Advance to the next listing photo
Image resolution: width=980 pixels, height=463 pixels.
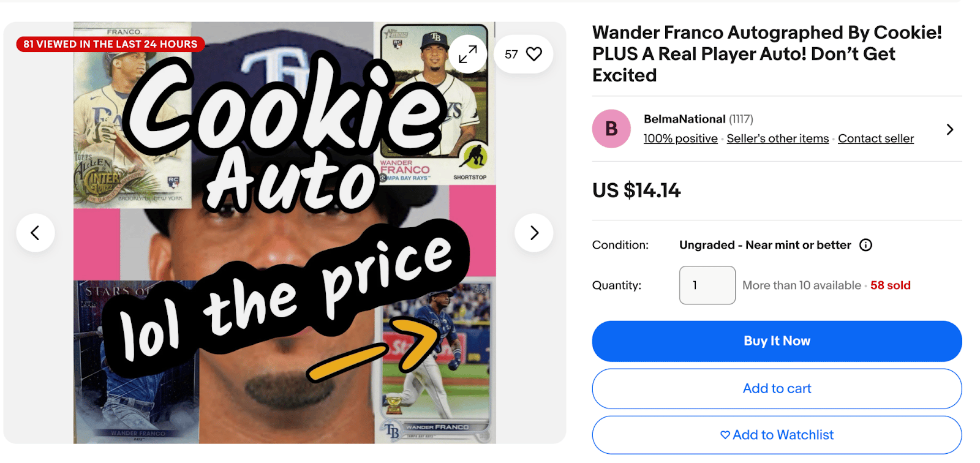(x=534, y=233)
